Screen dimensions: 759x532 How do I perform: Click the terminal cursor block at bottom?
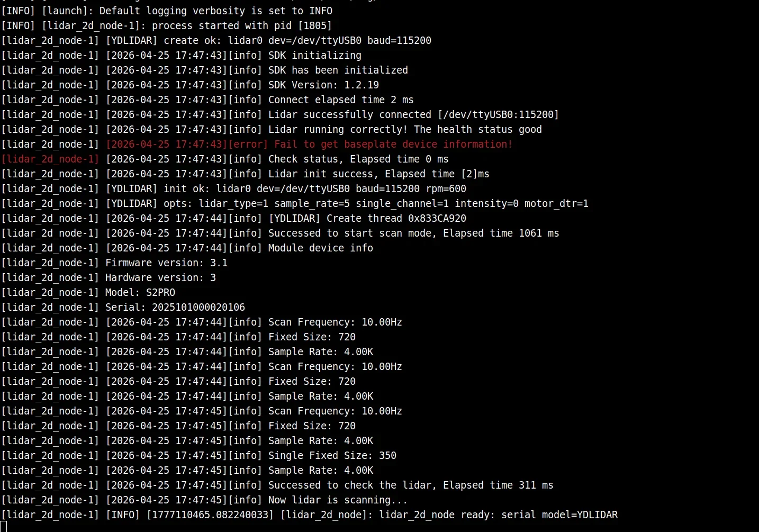[x=3, y=526]
